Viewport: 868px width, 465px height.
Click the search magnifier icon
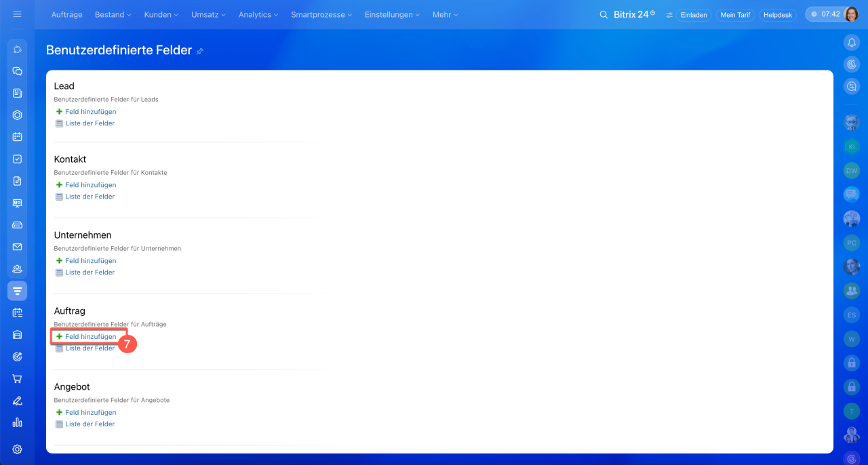pos(604,14)
